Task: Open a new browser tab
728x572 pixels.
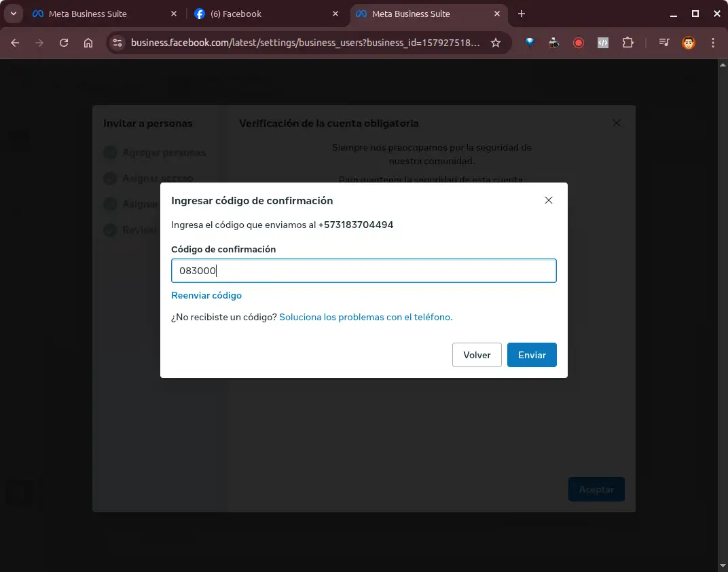Action: 522,14
